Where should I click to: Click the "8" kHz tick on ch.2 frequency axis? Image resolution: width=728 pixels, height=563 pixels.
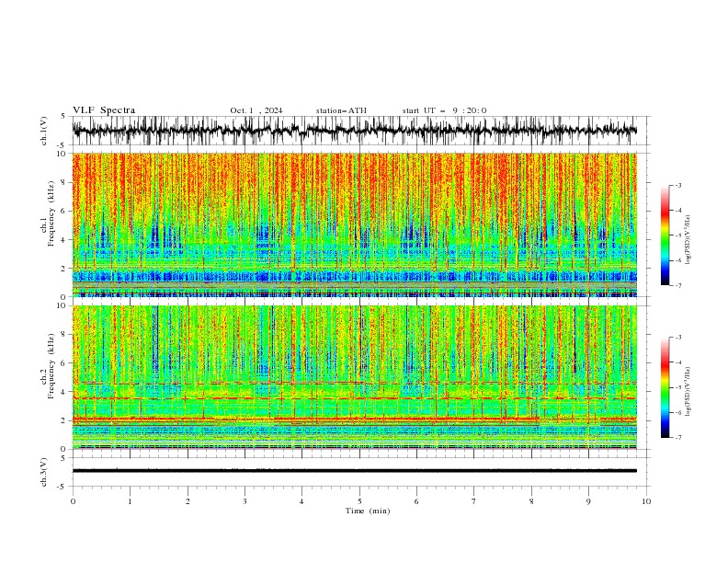pos(65,334)
